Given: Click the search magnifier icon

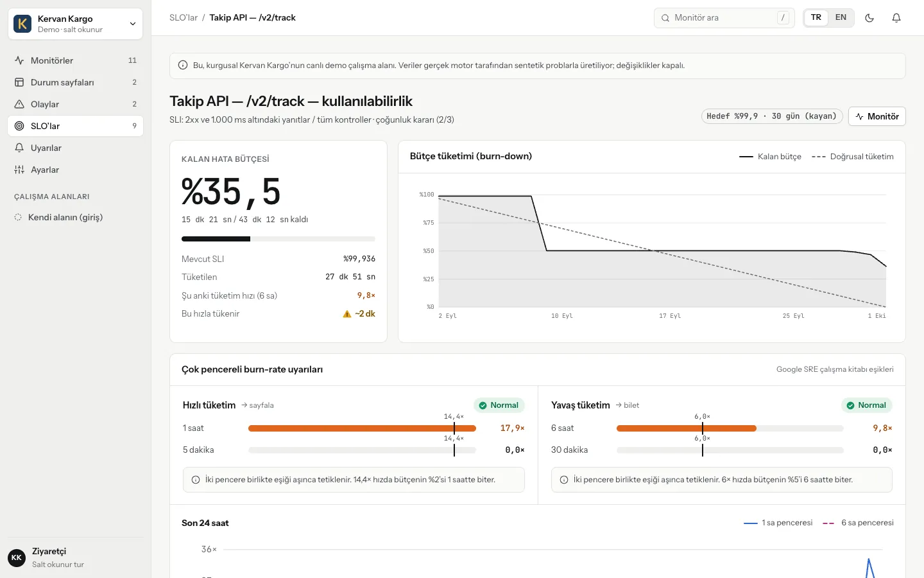Looking at the screenshot, I should (x=665, y=18).
